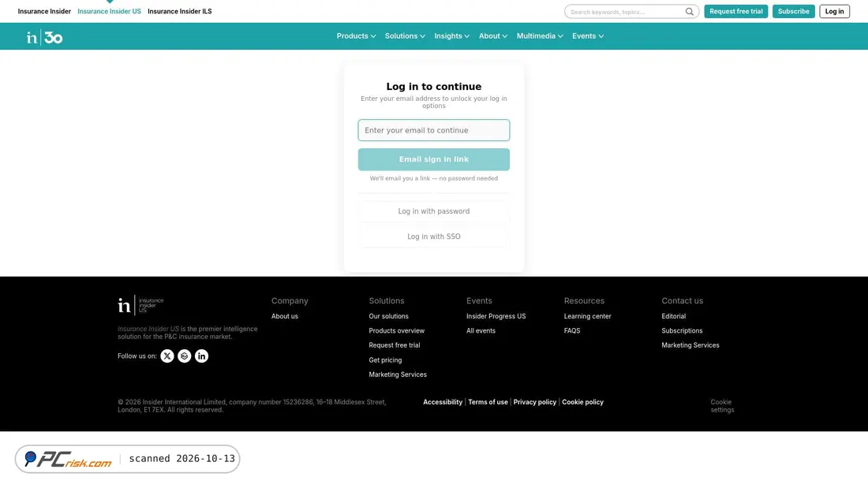Click the Insurance Insider 30 header logo
The height and width of the screenshot is (488, 868).
point(45,37)
